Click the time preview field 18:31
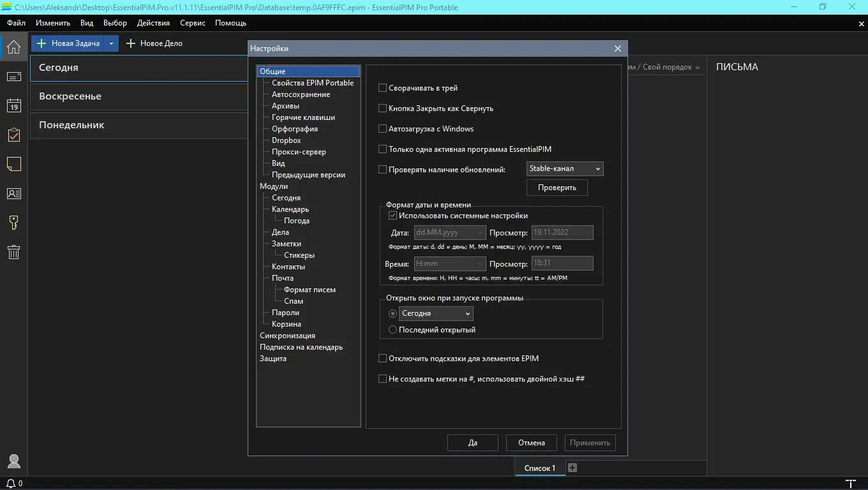The width and height of the screenshot is (868, 490). pyautogui.click(x=562, y=264)
